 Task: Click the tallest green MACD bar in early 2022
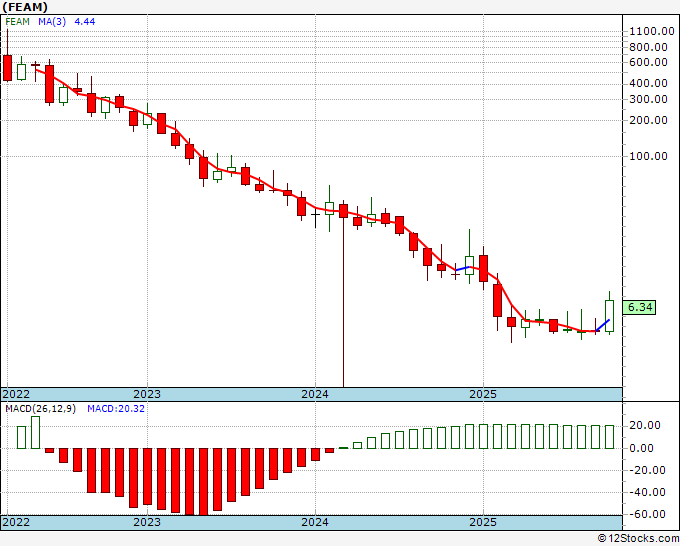(36, 432)
